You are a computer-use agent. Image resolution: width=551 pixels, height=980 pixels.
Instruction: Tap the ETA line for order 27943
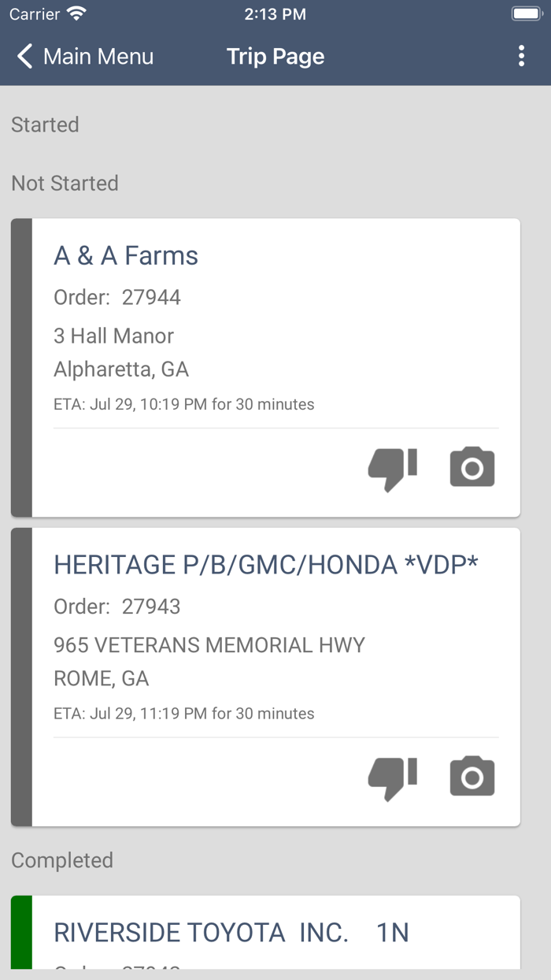[183, 713]
